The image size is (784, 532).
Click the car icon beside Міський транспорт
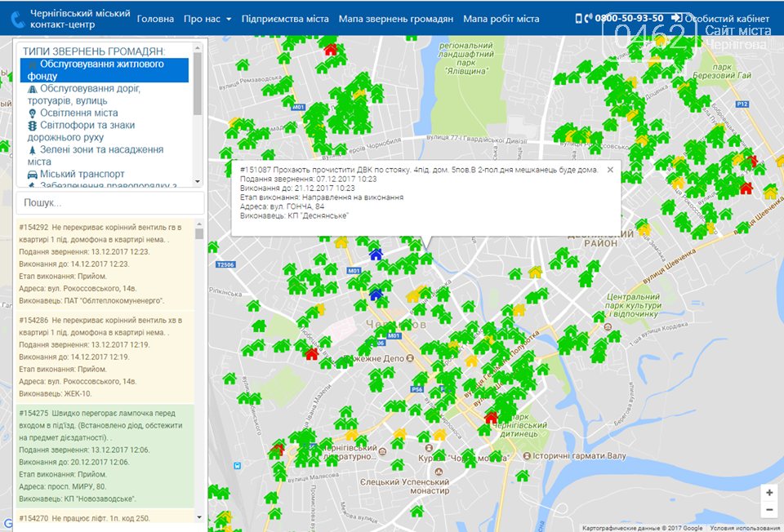(33, 175)
